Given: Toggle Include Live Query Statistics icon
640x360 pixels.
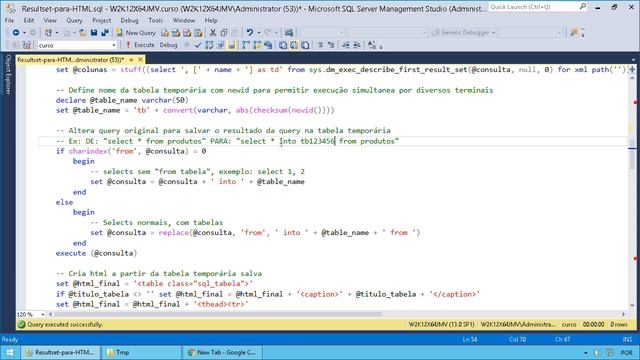Looking at the screenshot, I should pyautogui.click(x=257, y=45).
